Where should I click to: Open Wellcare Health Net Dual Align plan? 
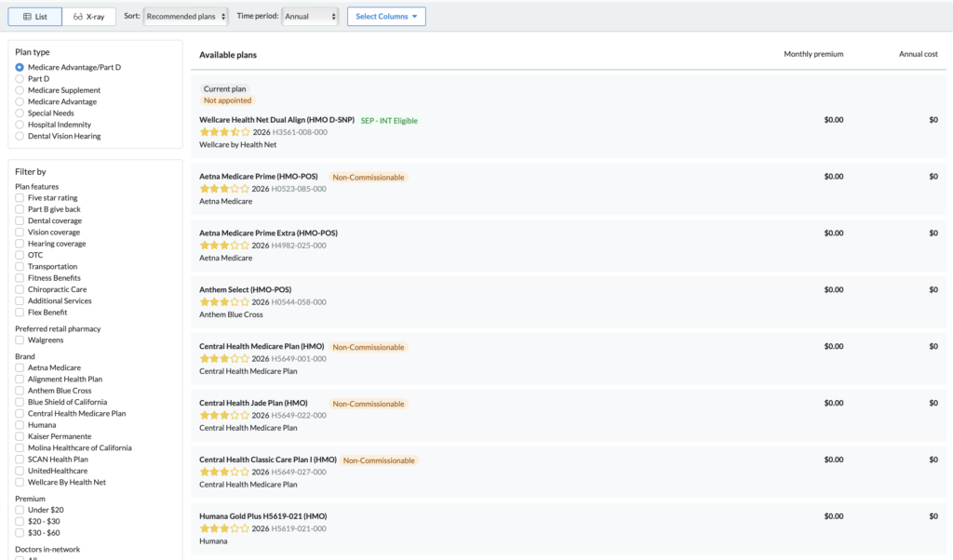[x=276, y=120]
